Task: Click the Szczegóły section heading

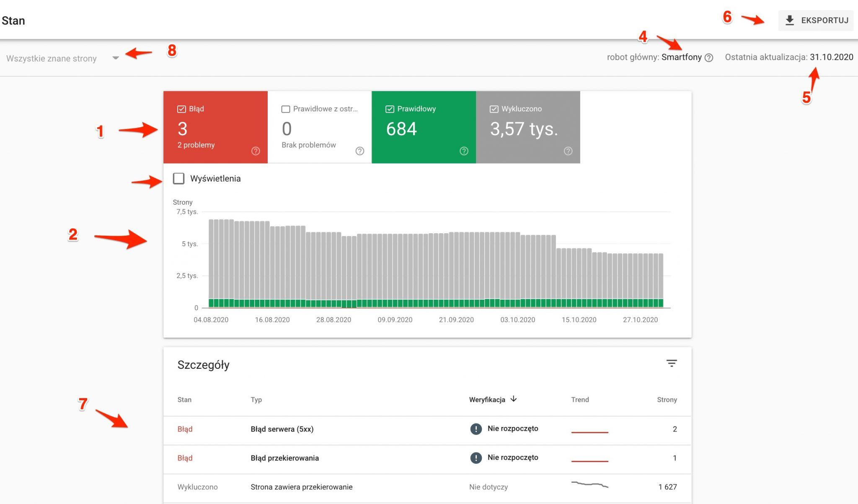Action: (x=203, y=365)
